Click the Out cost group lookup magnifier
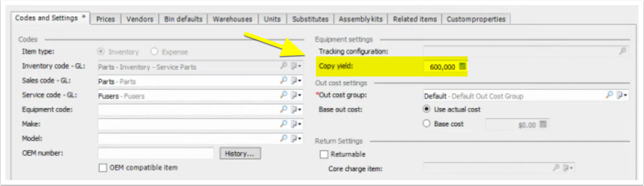644x186 pixels. point(609,95)
